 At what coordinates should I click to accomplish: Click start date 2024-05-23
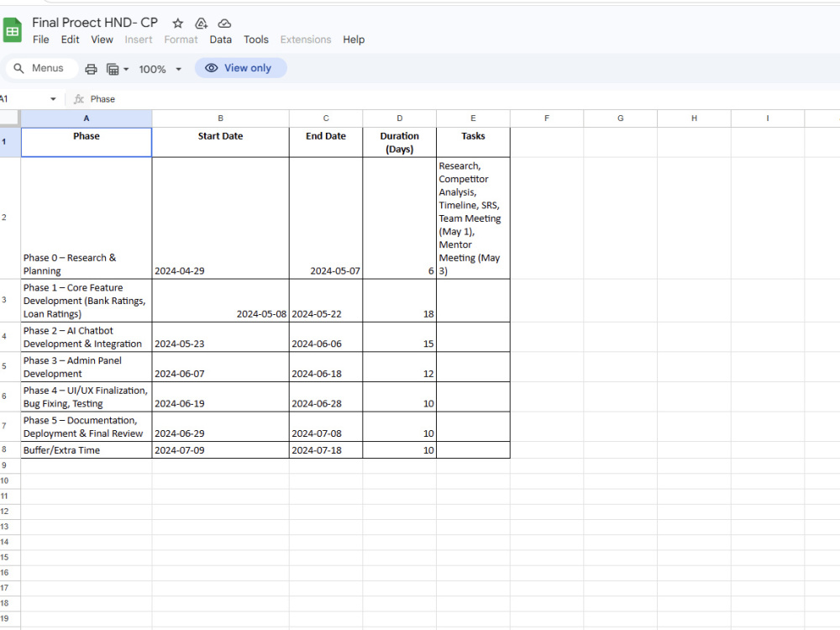[220, 337]
